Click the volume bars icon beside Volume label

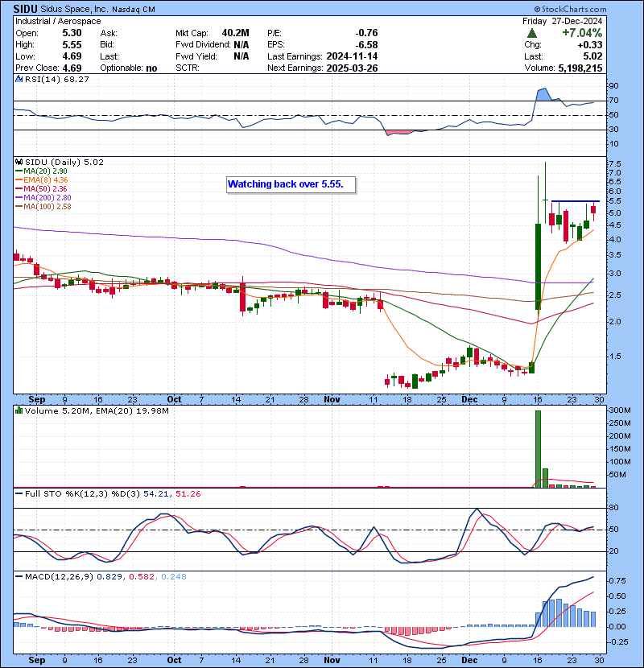tap(19, 410)
